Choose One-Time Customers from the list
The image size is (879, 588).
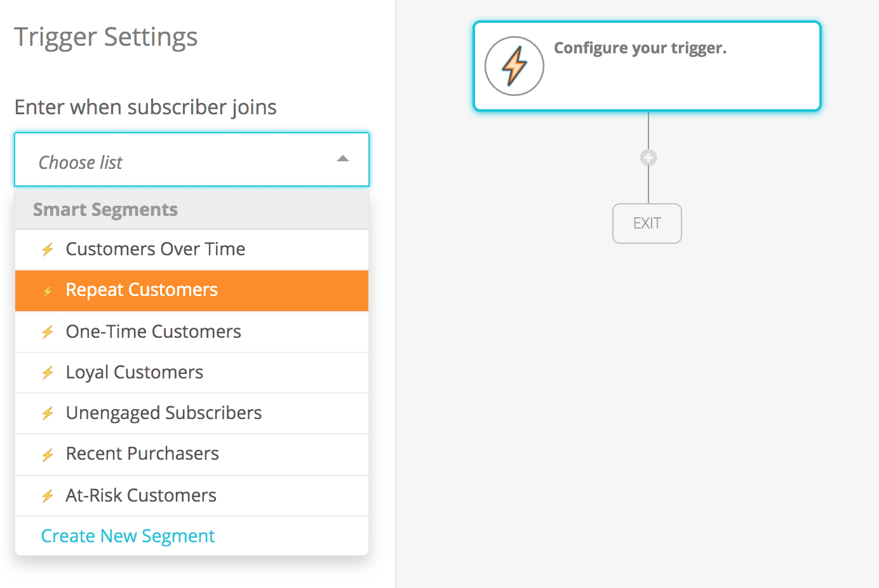point(154,332)
